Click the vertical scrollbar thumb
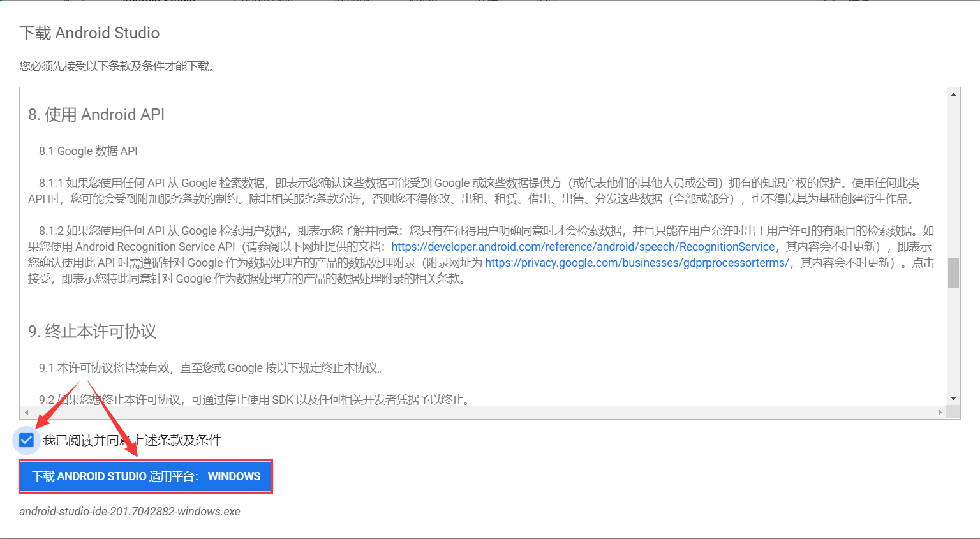 [953, 273]
